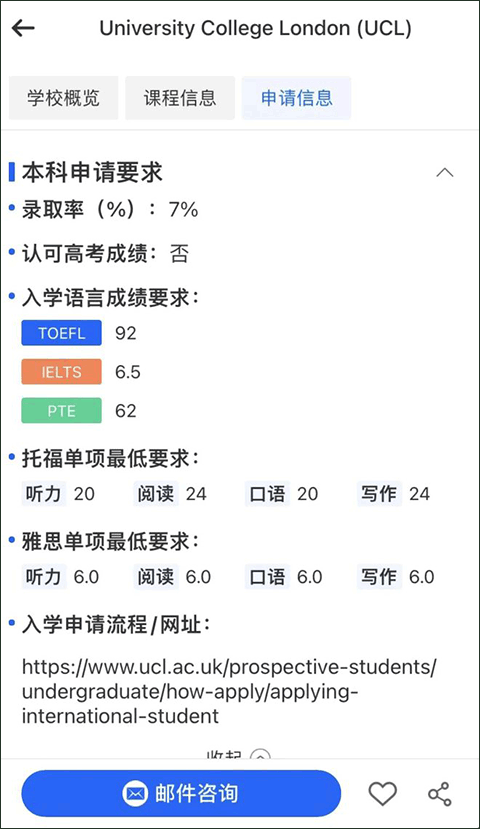Screen dimensions: 480x829
Task: Tap the envelope icon in 邮件咨询
Action: (135, 794)
